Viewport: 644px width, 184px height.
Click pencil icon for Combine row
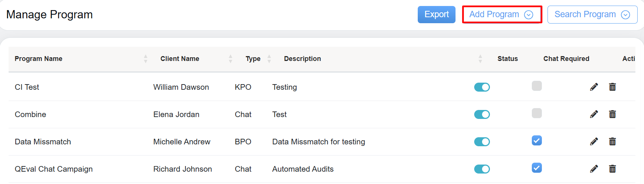[594, 114]
